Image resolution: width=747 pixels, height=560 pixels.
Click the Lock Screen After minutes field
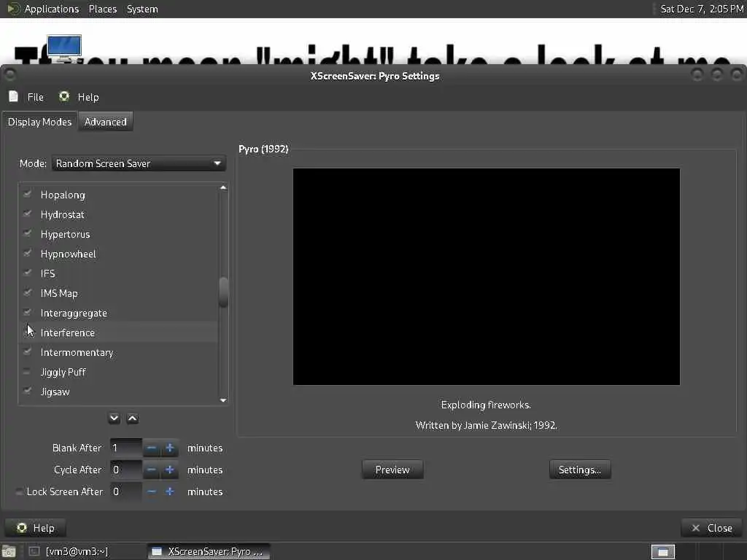(x=126, y=491)
